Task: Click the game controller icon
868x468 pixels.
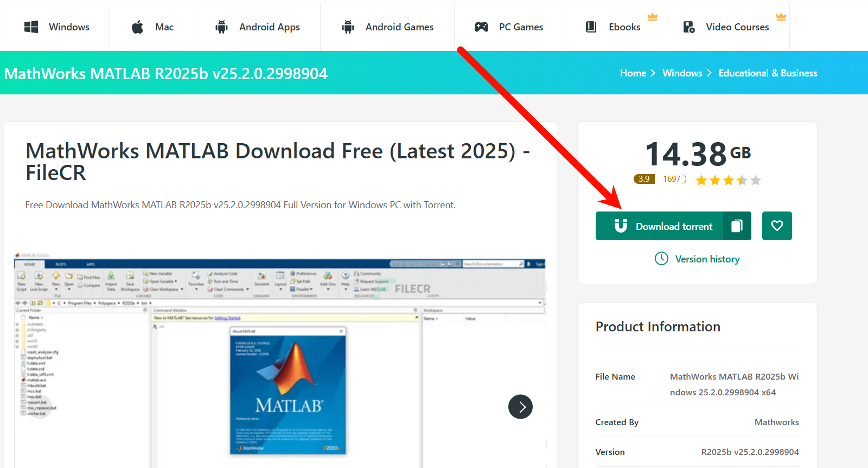Action: click(x=481, y=27)
